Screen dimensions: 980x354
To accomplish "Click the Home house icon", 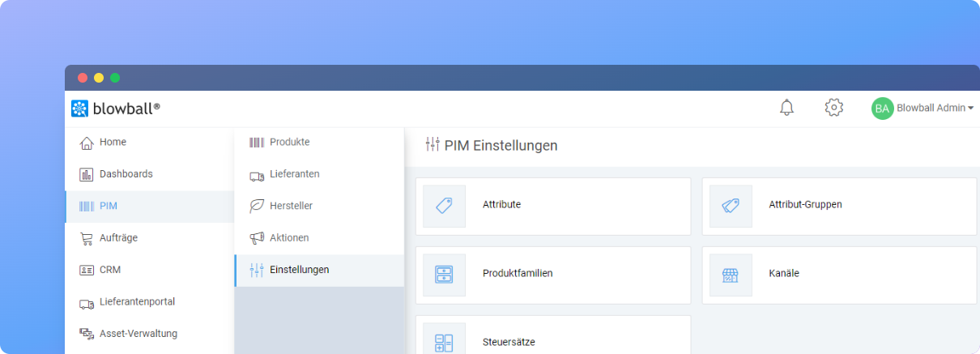I will coord(87,143).
